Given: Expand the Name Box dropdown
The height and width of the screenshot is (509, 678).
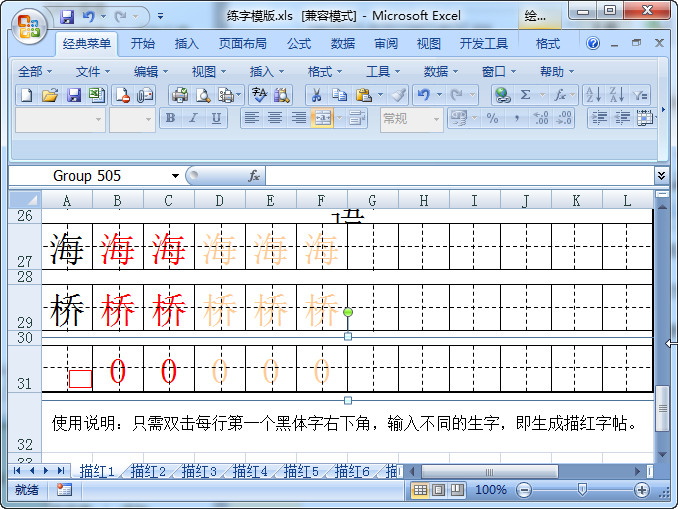Looking at the screenshot, I should (176, 175).
